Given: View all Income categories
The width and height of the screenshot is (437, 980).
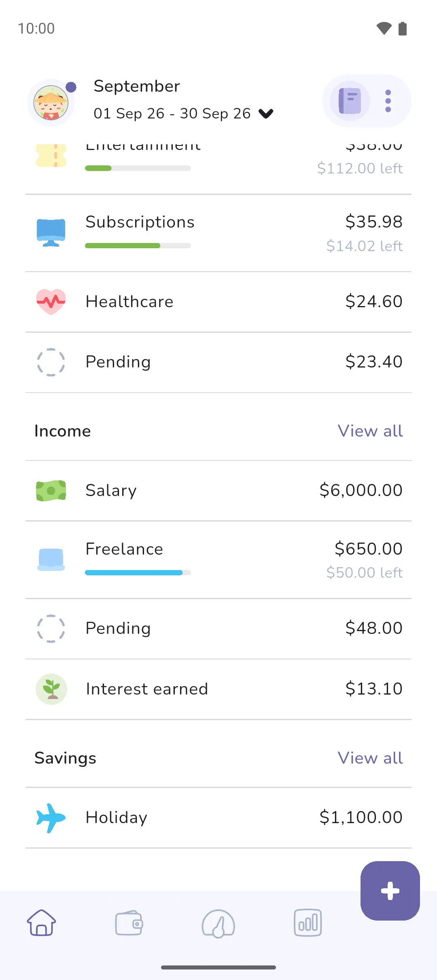Looking at the screenshot, I should (370, 431).
